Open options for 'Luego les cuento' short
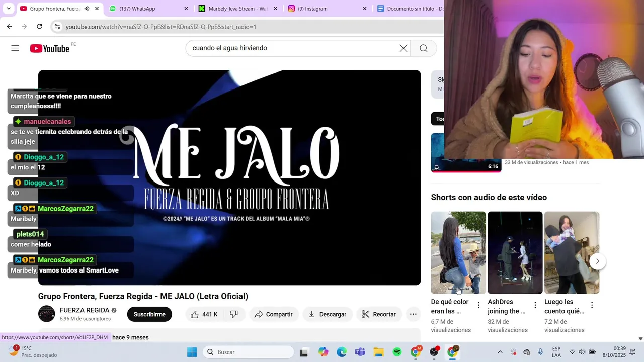Image resolution: width=644 pixels, height=362 pixels. point(592,305)
